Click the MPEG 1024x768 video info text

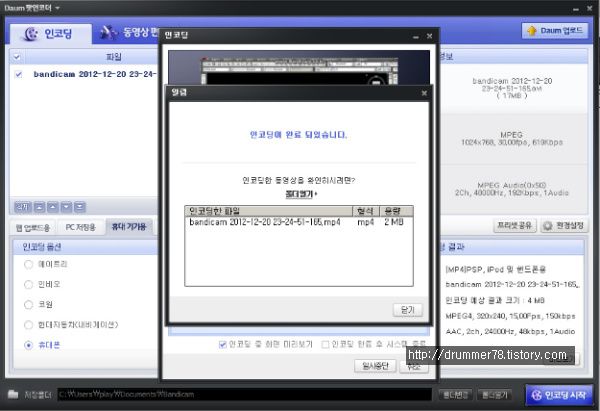(x=512, y=139)
